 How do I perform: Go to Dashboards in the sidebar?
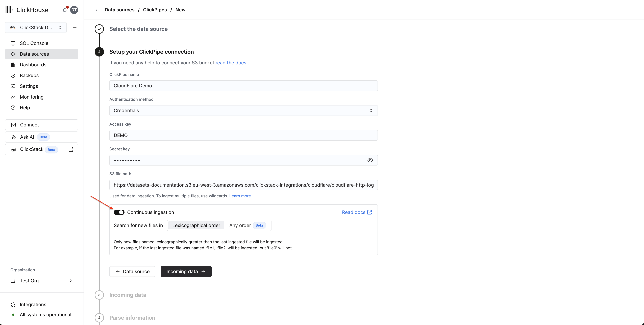[33, 65]
